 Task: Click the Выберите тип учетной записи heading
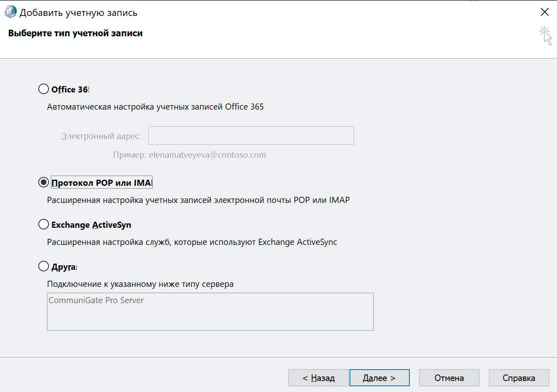75,33
